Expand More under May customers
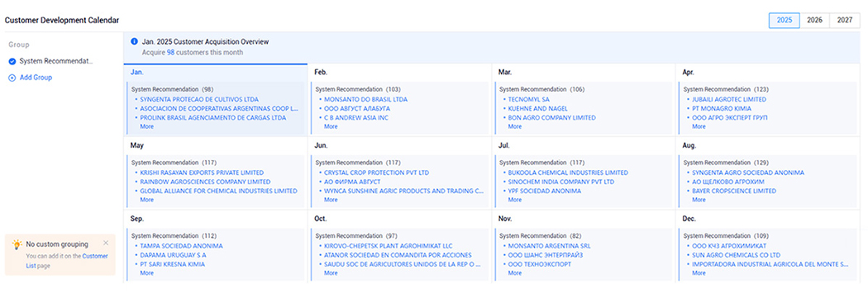This screenshot has height=298, width=868. point(146,200)
